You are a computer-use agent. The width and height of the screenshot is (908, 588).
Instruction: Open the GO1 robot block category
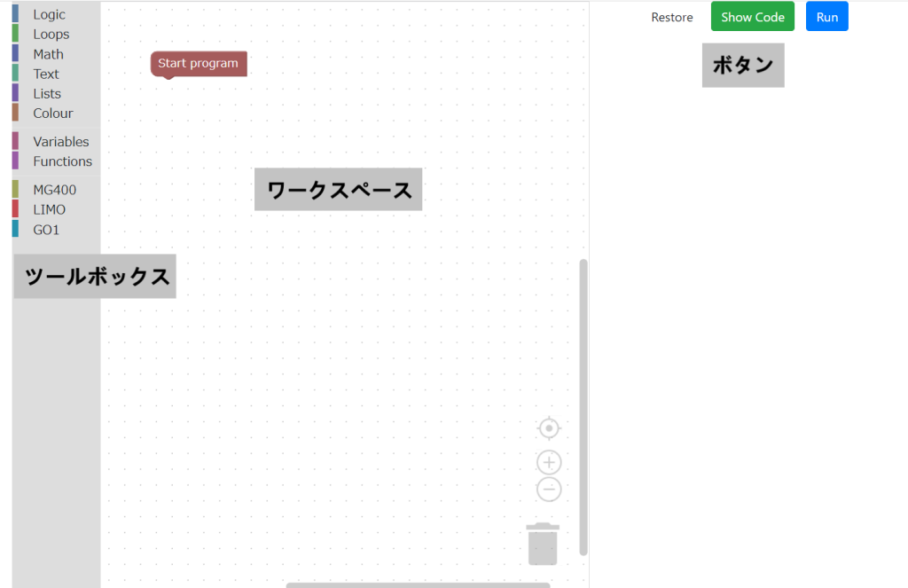tap(46, 229)
